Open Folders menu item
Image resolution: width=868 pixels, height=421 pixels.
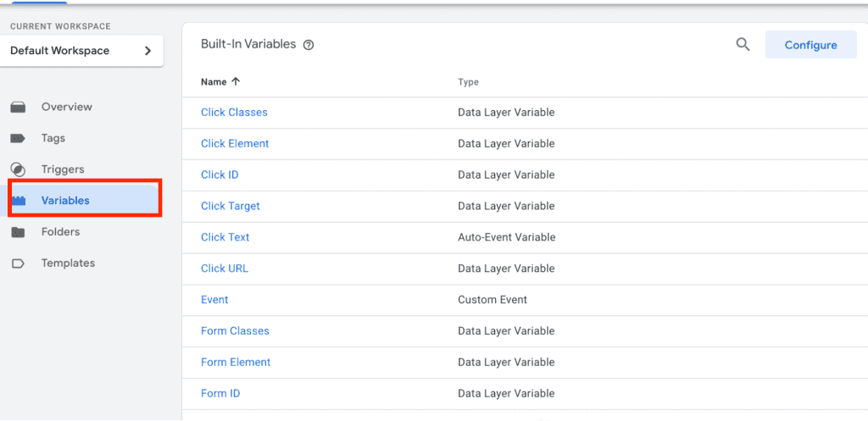tap(60, 232)
